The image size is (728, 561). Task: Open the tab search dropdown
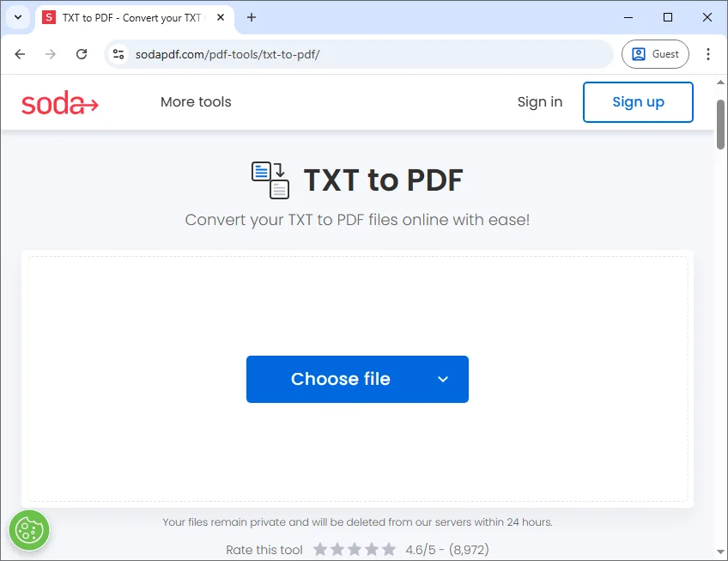coord(17,17)
